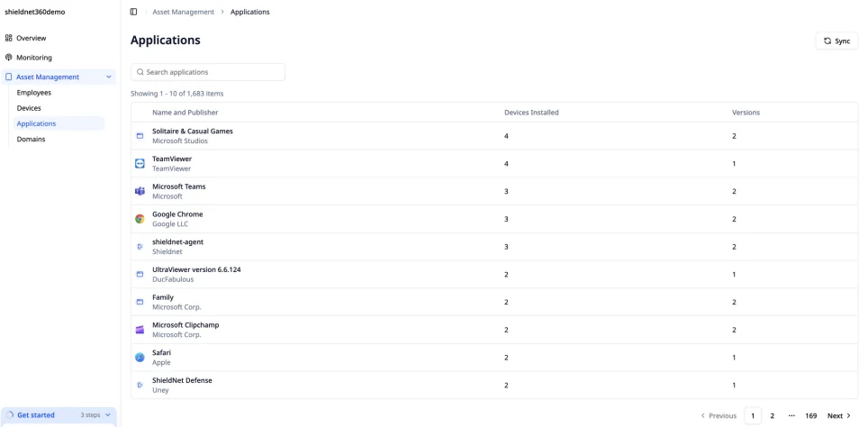Jump to page 169

811,415
